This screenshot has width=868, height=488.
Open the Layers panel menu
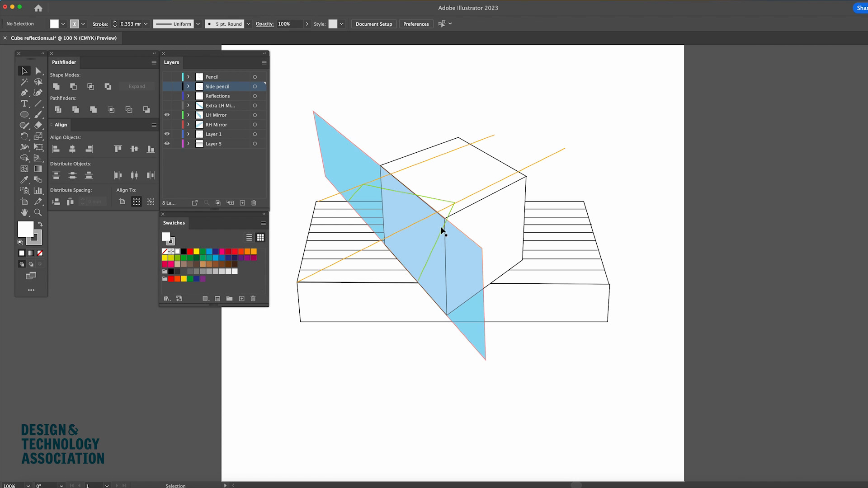click(x=264, y=62)
